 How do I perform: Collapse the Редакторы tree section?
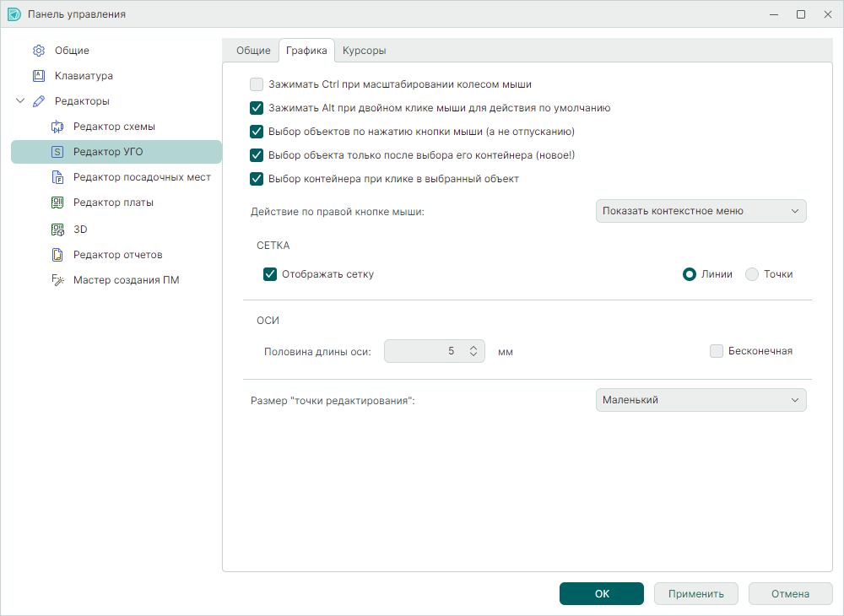[x=20, y=101]
